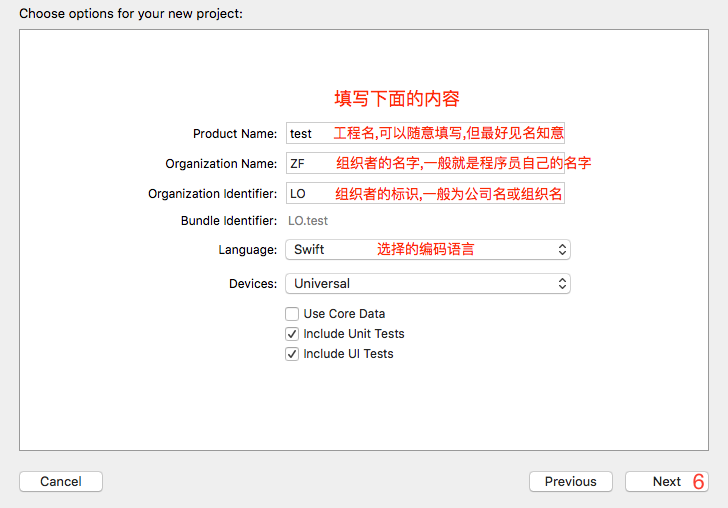Click the Product Name text field
The image size is (728, 508).
tap(425, 134)
